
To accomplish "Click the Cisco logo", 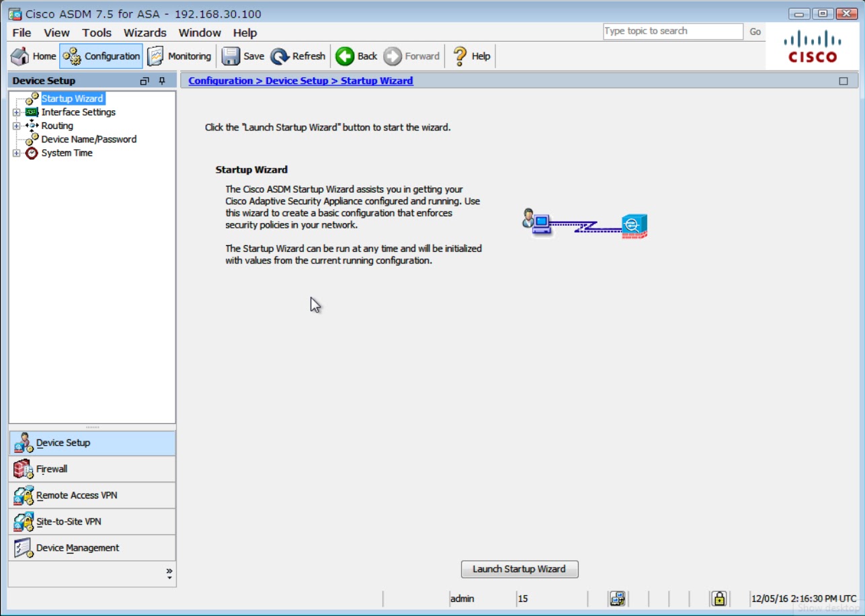I will (813, 46).
